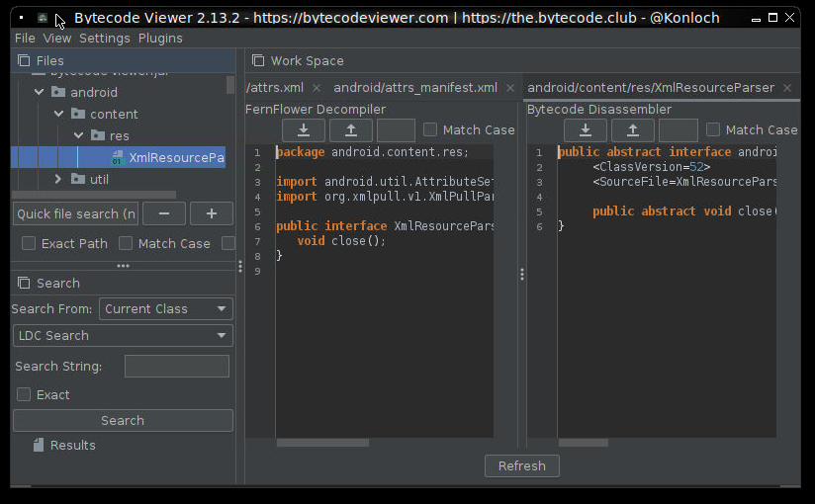Collapse the res folder
The height and width of the screenshot is (504, 815).
pos(78,135)
